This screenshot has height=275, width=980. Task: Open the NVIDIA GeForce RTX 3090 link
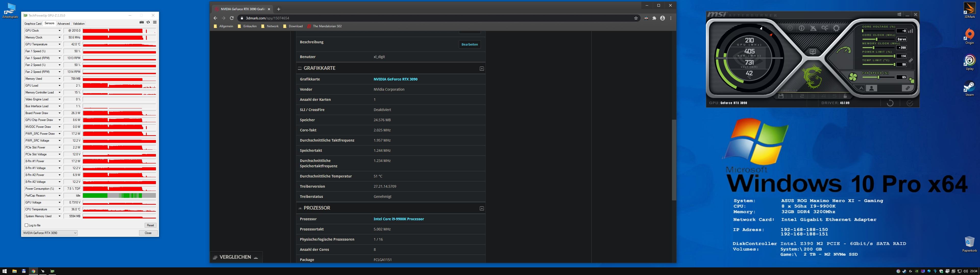(395, 79)
